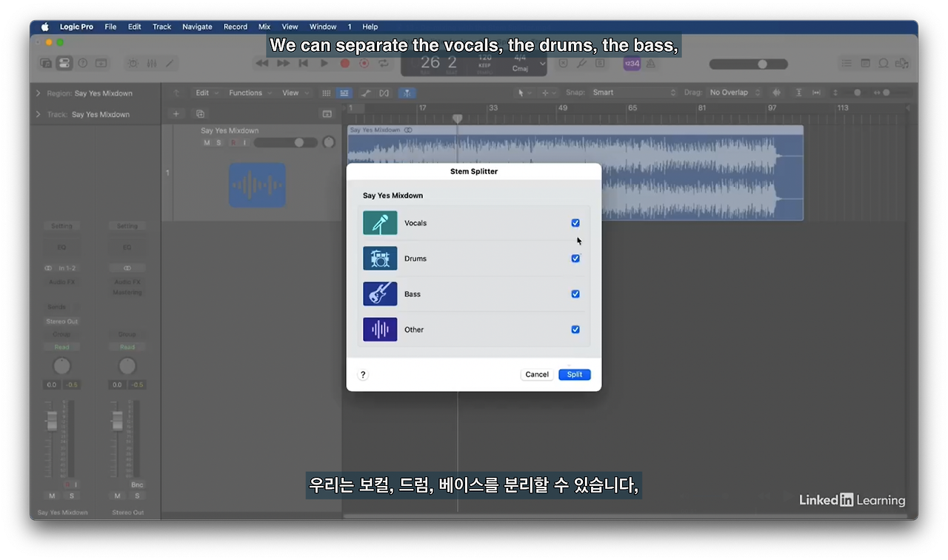Open the Drag No Overlap dropdown
The height and width of the screenshot is (560, 948).
pyautogui.click(x=734, y=93)
